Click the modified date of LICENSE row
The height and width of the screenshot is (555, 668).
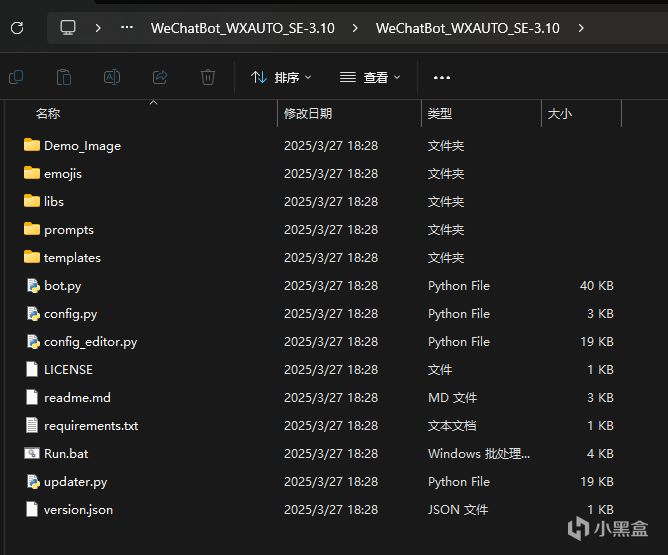tap(331, 370)
